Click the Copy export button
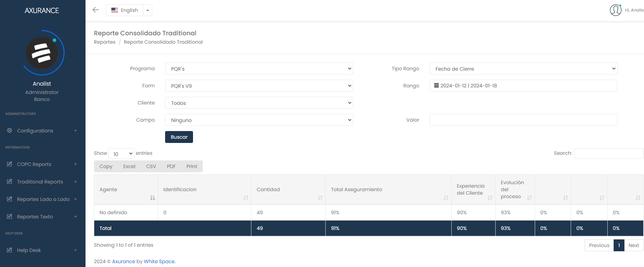Screen dimensions: 644x267 [106, 166]
